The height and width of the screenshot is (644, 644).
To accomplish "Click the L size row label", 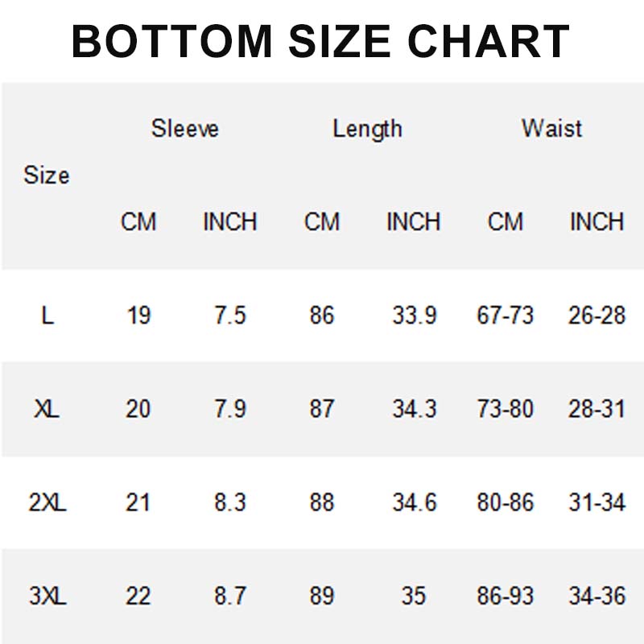I will tap(47, 316).
